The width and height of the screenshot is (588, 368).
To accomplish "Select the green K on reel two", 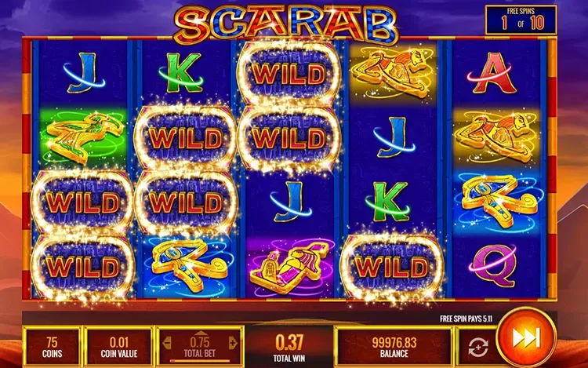I will pyautogui.click(x=182, y=73).
